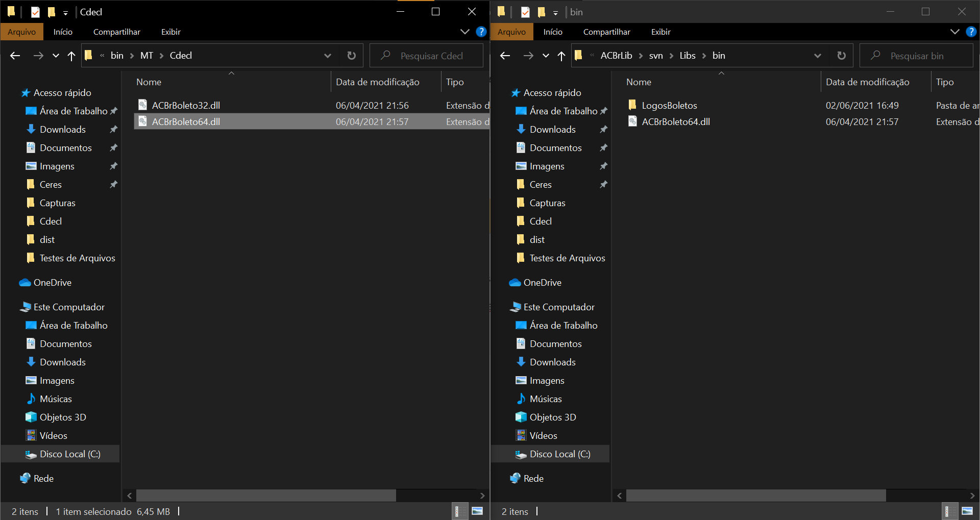Go back in the Cdecl window

point(15,56)
